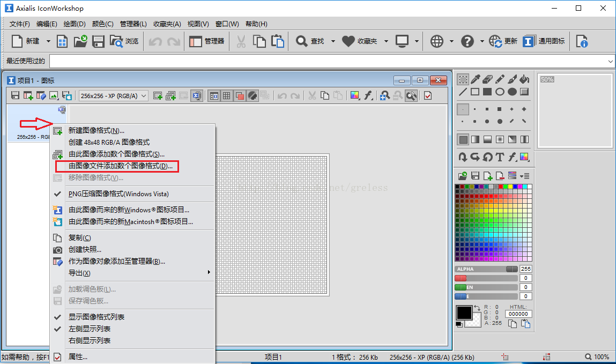Click the 浏览 browse button
The height and width of the screenshot is (364, 616).
(124, 41)
